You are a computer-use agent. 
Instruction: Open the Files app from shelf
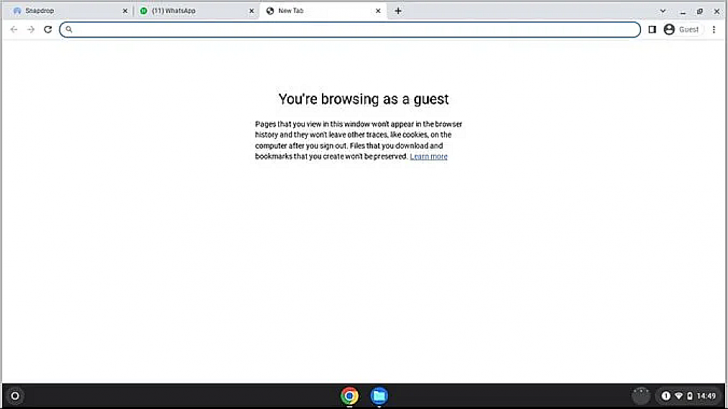(379, 396)
